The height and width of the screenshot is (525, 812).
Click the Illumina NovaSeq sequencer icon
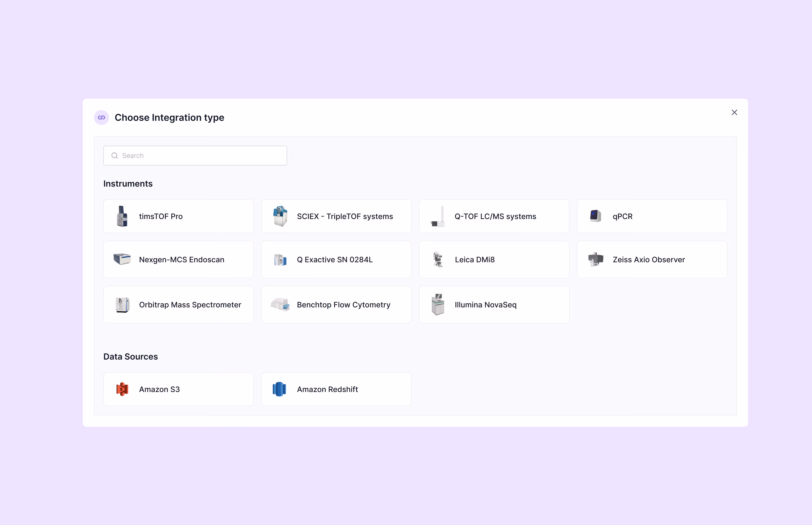click(438, 304)
